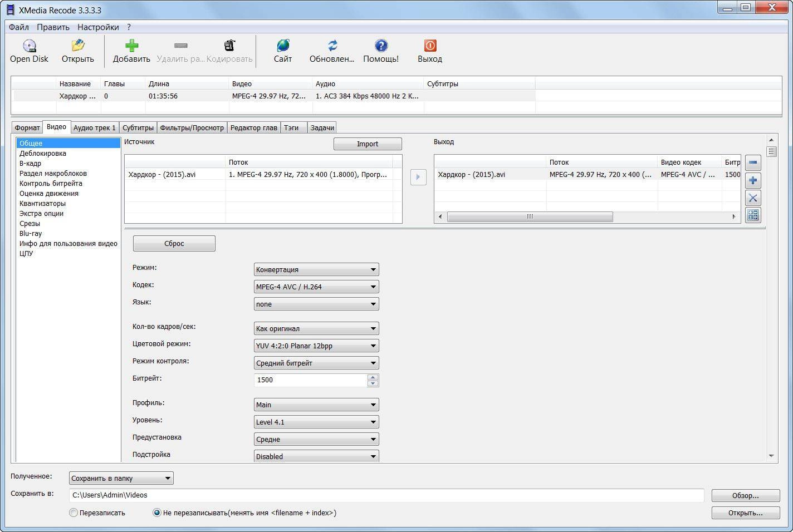Open the Сохранить в папку dropdown
The width and height of the screenshot is (793, 532).
pos(121,478)
